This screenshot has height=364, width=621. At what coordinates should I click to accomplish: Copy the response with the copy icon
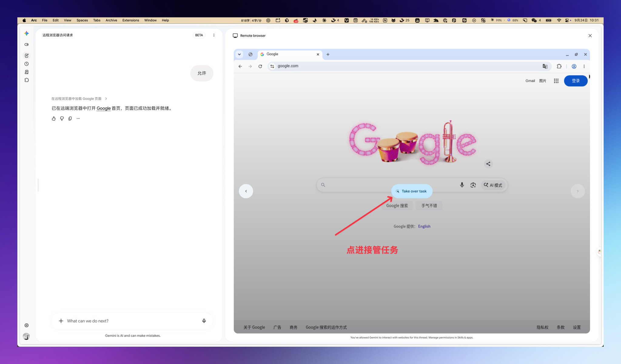[70, 119]
